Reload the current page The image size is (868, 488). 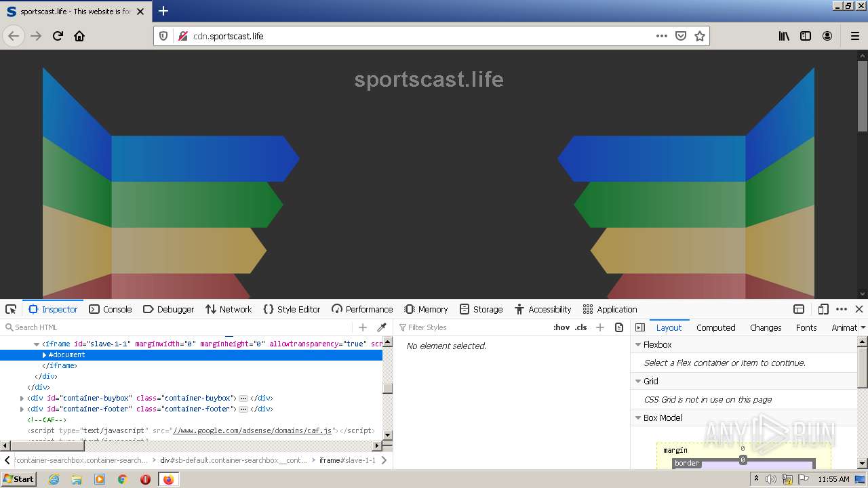click(x=58, y=36)
